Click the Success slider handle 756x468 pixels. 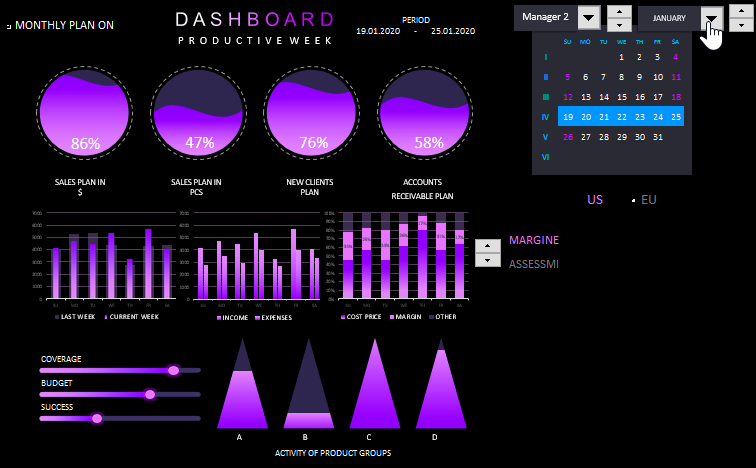[x=97, y=418]
